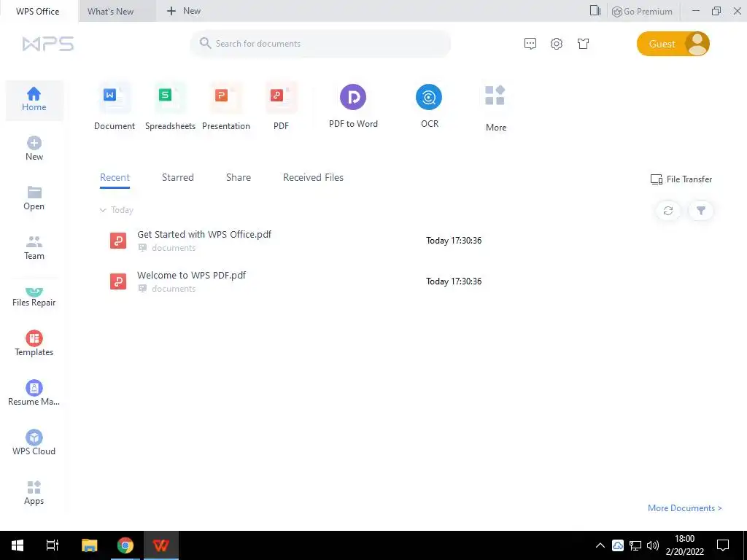This screenshot has width=747, height=560.
Task: Create a new Spreadsheets file
Action: [170, 106]
